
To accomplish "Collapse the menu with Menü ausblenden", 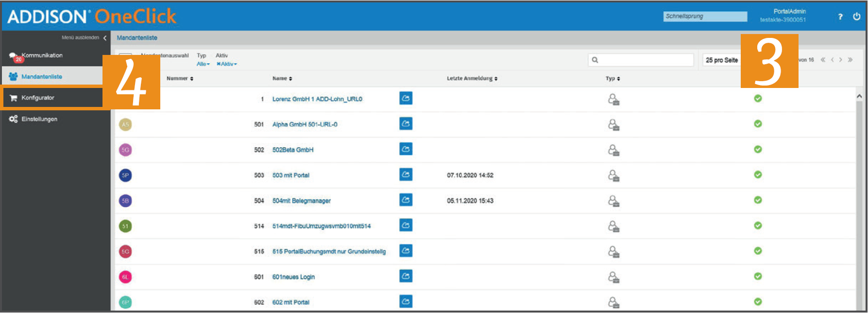I will point(84,37).
